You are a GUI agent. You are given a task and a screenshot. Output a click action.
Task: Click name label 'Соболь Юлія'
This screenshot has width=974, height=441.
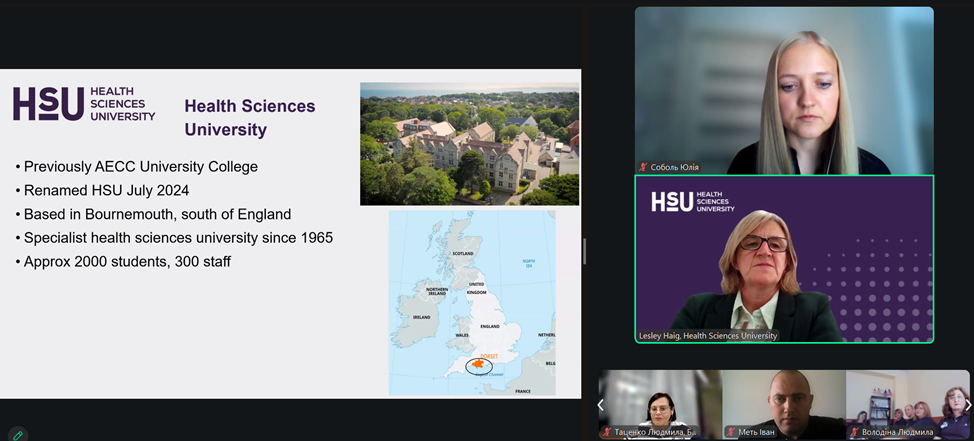pos(675,167)
